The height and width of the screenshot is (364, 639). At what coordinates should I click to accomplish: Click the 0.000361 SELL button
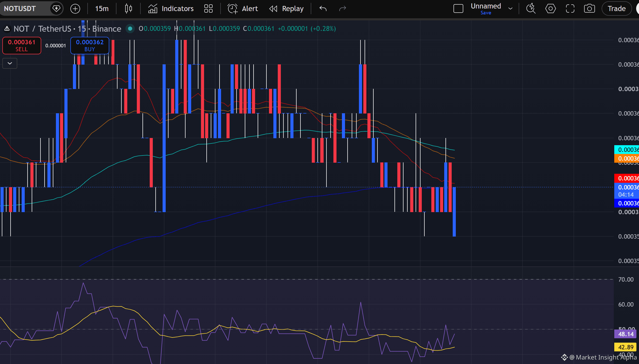click(x=22, y=46)
